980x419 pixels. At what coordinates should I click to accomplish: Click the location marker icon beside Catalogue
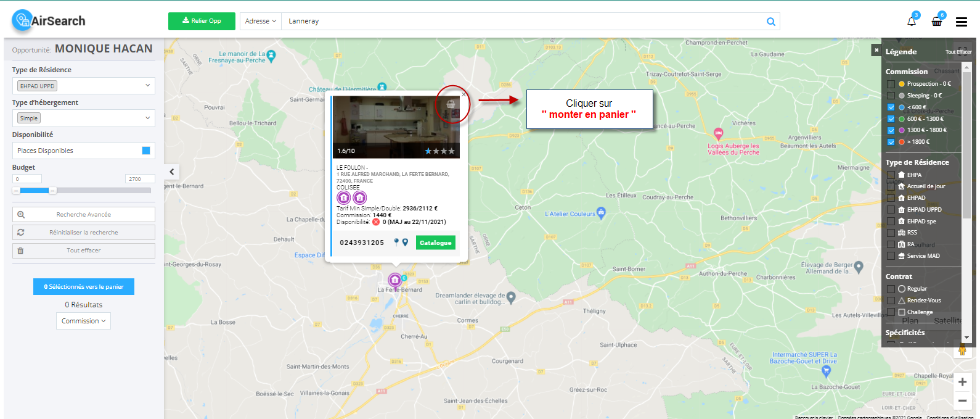pos(405,243)
